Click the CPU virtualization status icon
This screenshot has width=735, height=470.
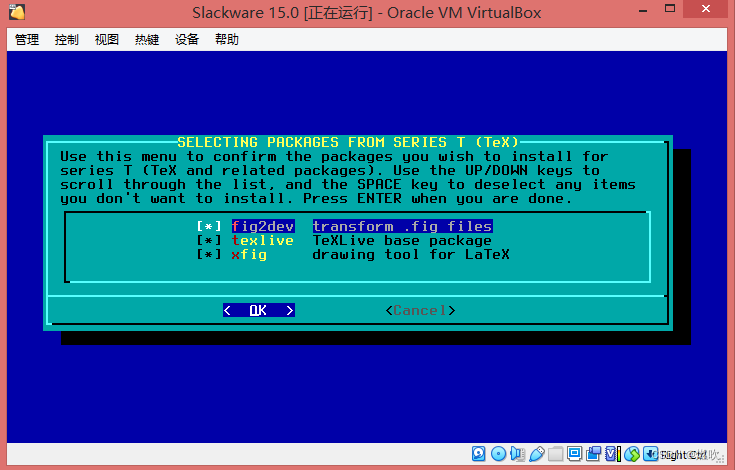point(613,454)
